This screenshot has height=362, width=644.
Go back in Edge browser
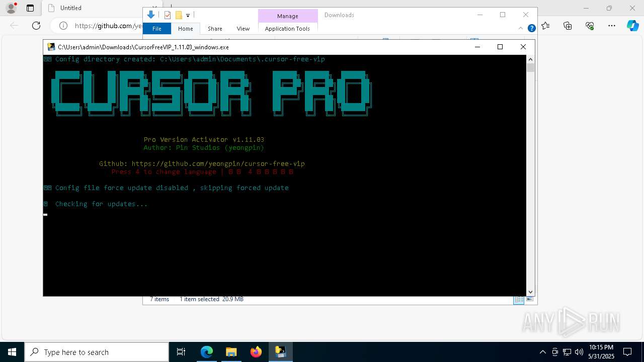[14, 26]
